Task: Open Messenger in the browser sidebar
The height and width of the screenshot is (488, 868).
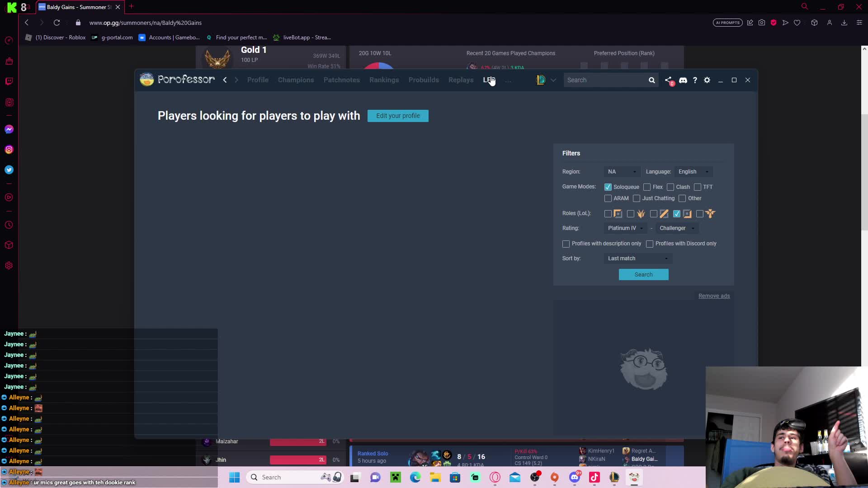Action: coord(9,129)
